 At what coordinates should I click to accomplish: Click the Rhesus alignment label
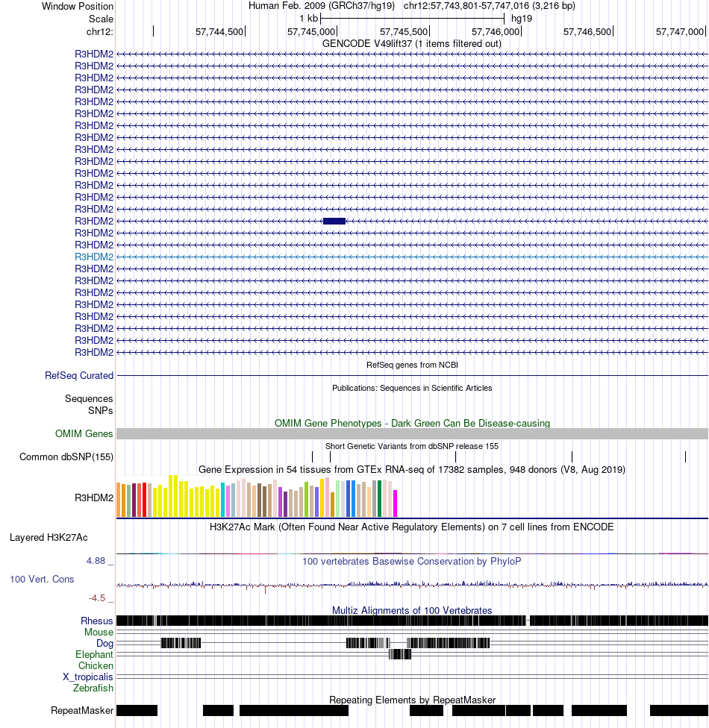pos(96,621)
